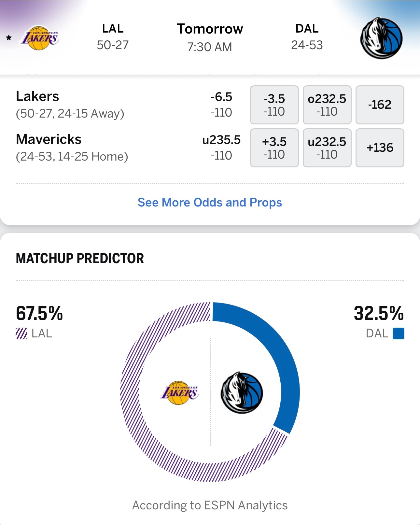This screenshot has height=525, width=420.
Task: Select the Mavericks +3.5 spread bet
Action: (x=274, y=148)
